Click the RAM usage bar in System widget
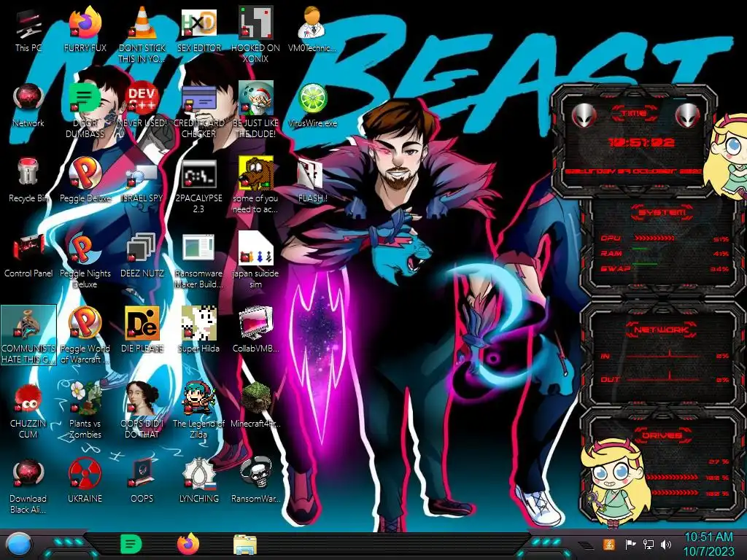The width and height of the screenshot is (747, 560). [x=640, y=249]
